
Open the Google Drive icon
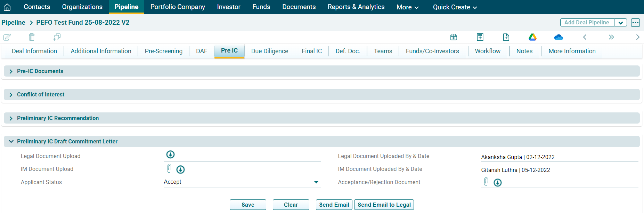click(532, 37)
